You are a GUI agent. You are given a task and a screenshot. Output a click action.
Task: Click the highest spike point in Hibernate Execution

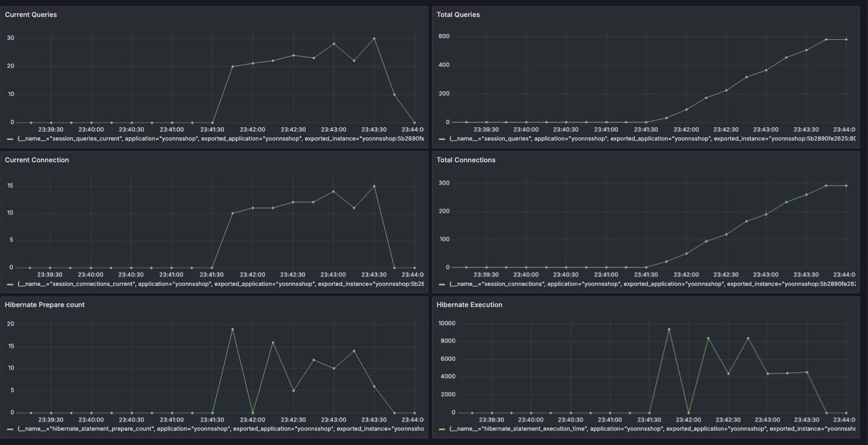[x=669, y=329]
